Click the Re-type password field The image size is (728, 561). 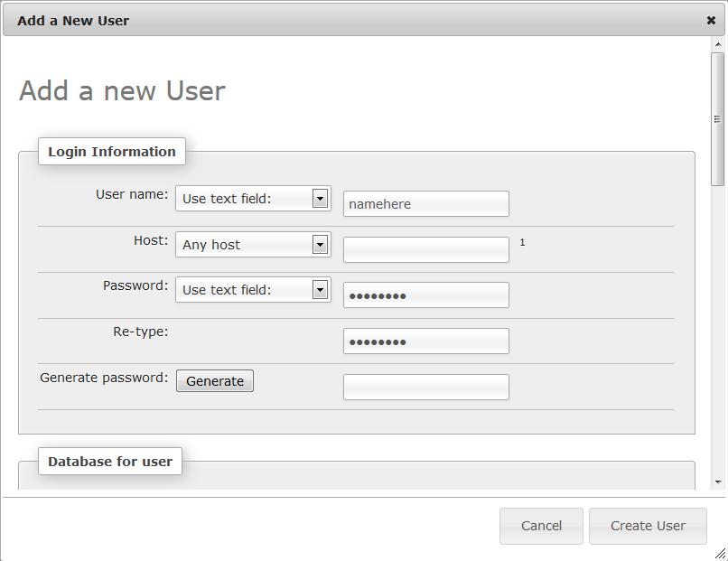pos(426,341)
